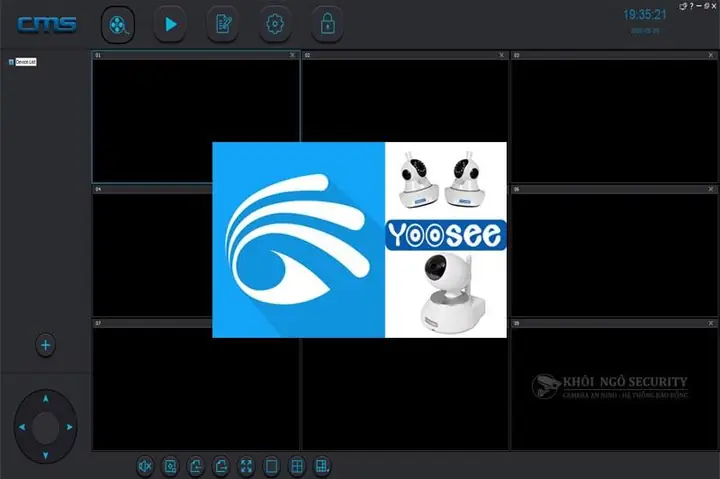Select the Device List tree node
Image resolution: width=720 pixels, height=479 pixels.
pyautogui.click(x=26, y=62)
